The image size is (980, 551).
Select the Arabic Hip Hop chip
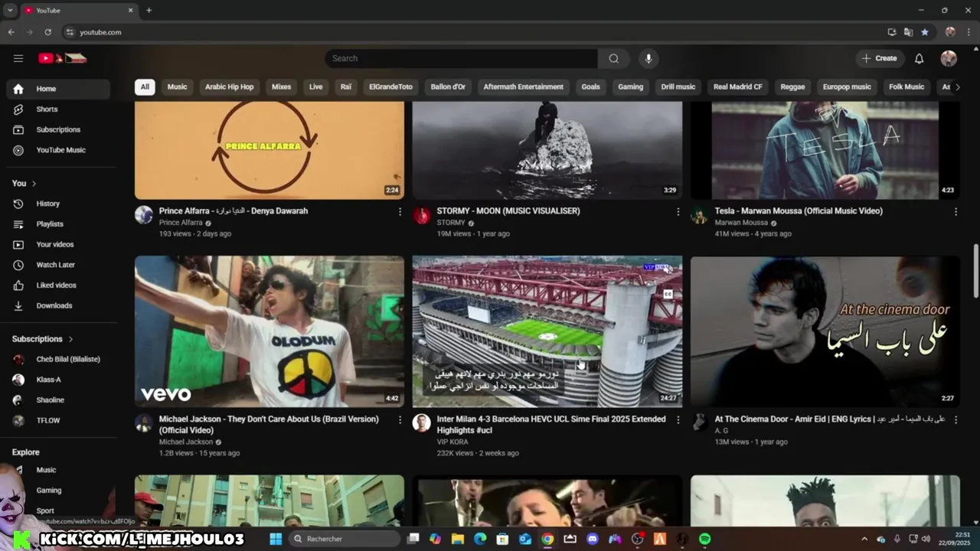[x=229, y=86]
